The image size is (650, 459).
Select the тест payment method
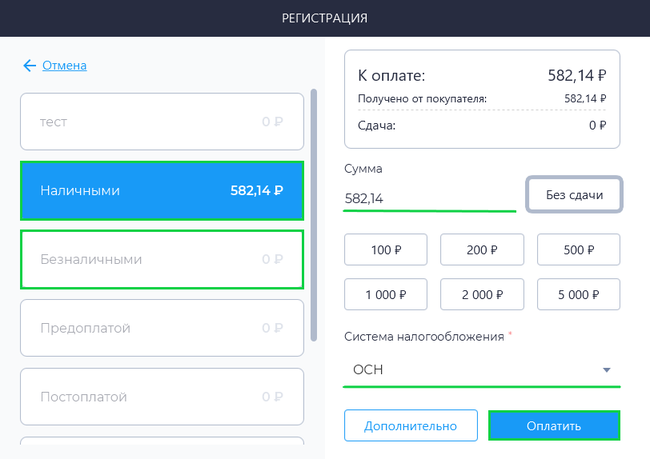click(162, 121)
